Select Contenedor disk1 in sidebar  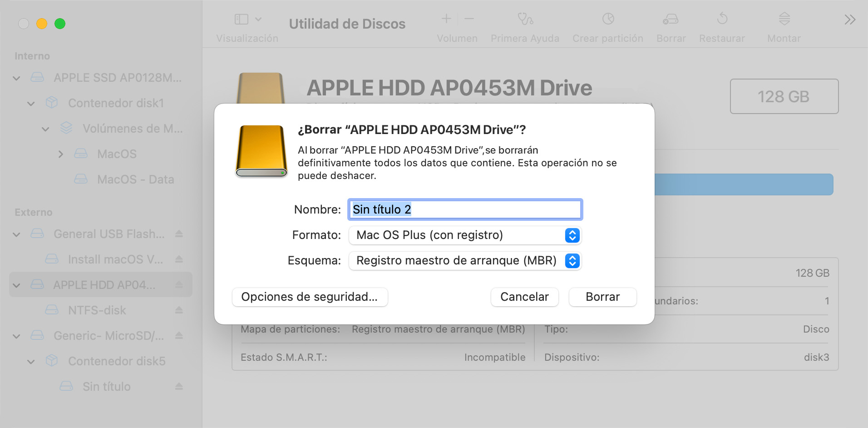point(101,103)
